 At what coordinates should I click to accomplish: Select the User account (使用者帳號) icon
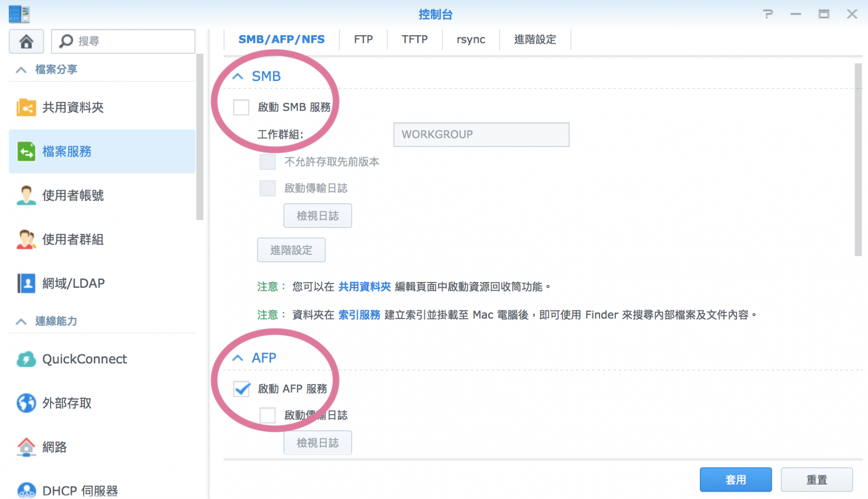[26, 195]
